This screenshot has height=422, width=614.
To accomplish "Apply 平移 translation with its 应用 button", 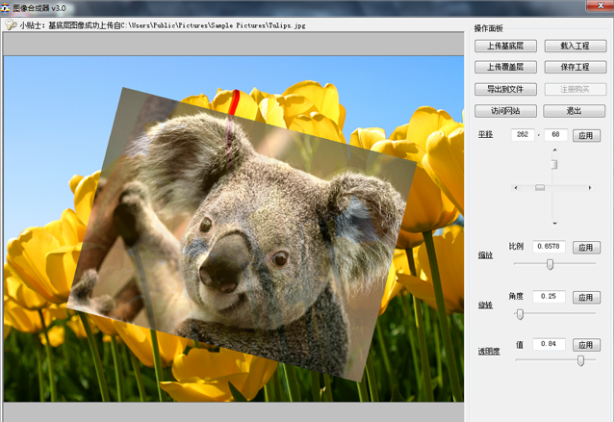I will click(586, 135).
